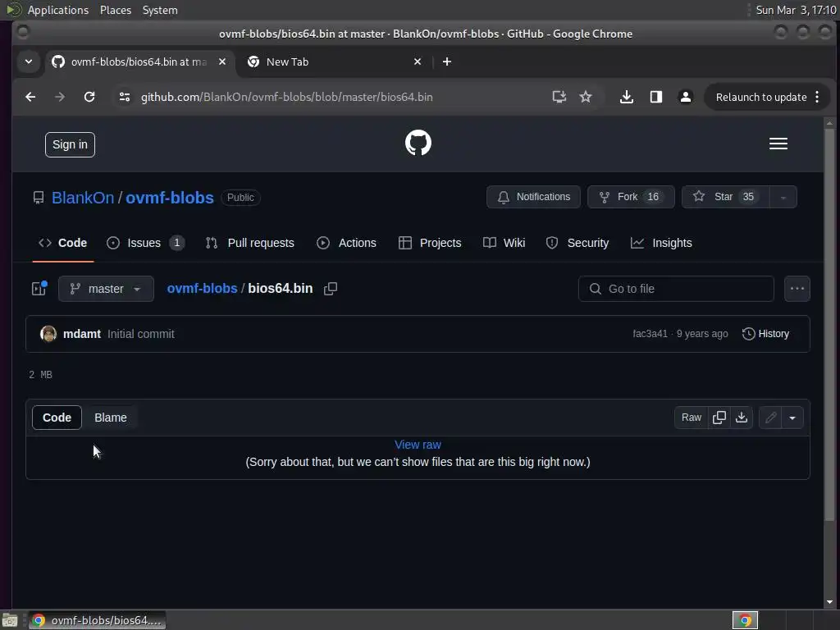Click the Raw button
The width and height of the screenshot is (840, 630).
tap(691, 418)
